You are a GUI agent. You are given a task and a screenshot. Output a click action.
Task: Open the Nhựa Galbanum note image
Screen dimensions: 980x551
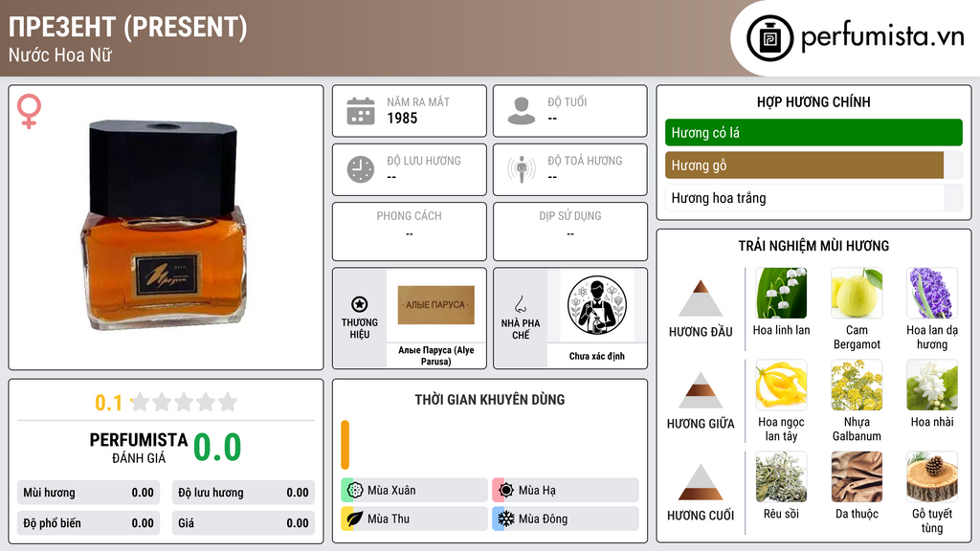pos(857,385)
